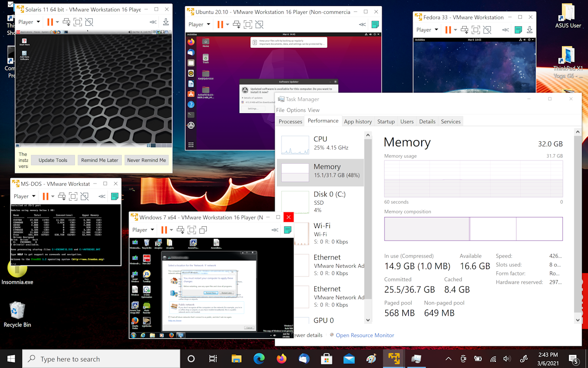Open the Player menu in Fedora 33 window
The image size is (588, 368).
pyautogui.click(x=427, y=30)
